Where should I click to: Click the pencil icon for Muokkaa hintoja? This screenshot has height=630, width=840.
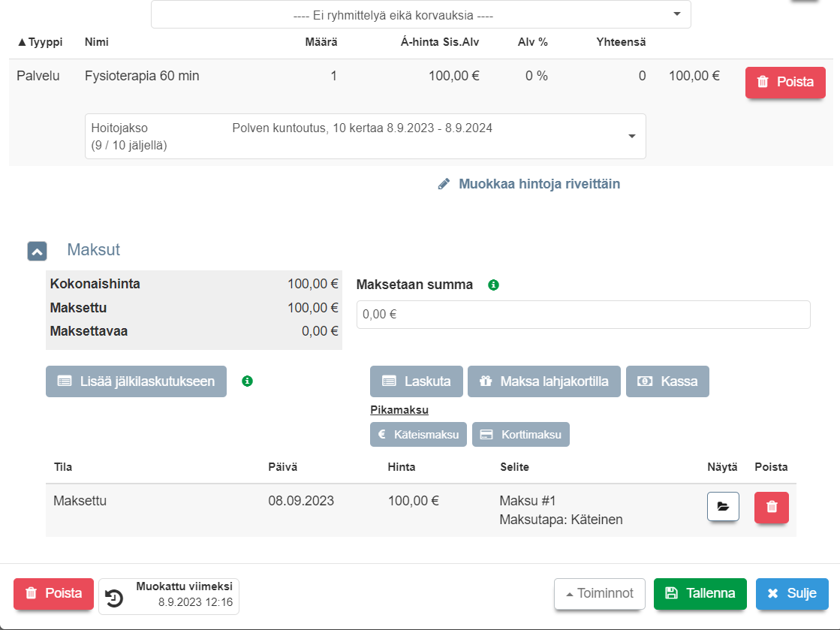(x=444, y=184)
